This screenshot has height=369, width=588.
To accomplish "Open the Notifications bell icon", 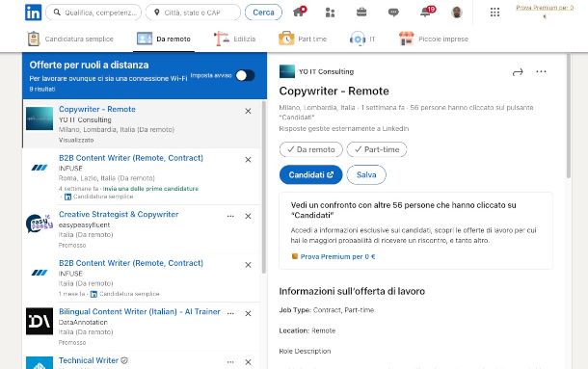I will (426, 12).
